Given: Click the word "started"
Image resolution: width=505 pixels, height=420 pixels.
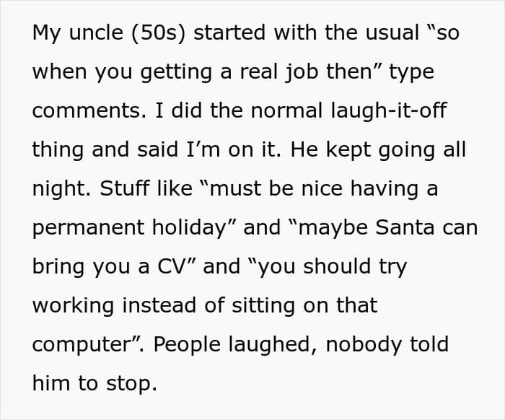Looking at the screenshot, I should coord(224,34).
